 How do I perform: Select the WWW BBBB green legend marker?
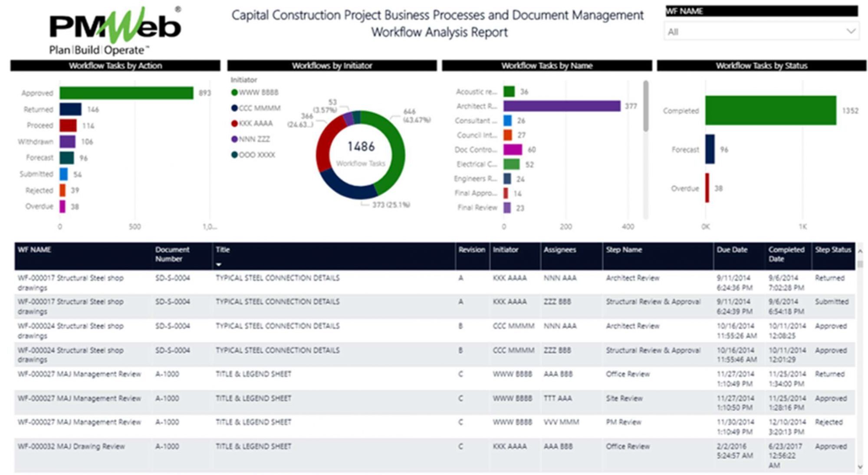(234, 92)
